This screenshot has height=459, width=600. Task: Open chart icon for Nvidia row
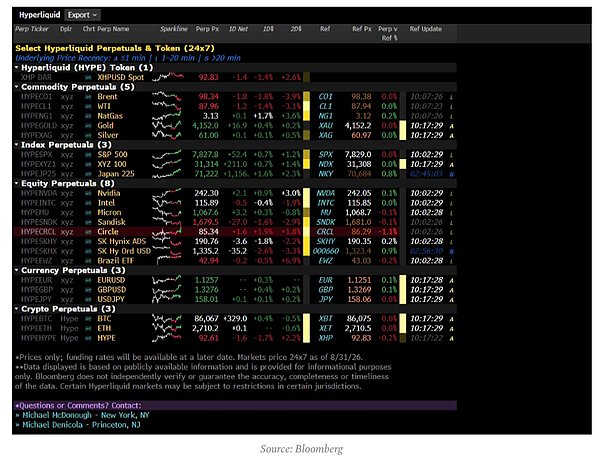point(88,193)
